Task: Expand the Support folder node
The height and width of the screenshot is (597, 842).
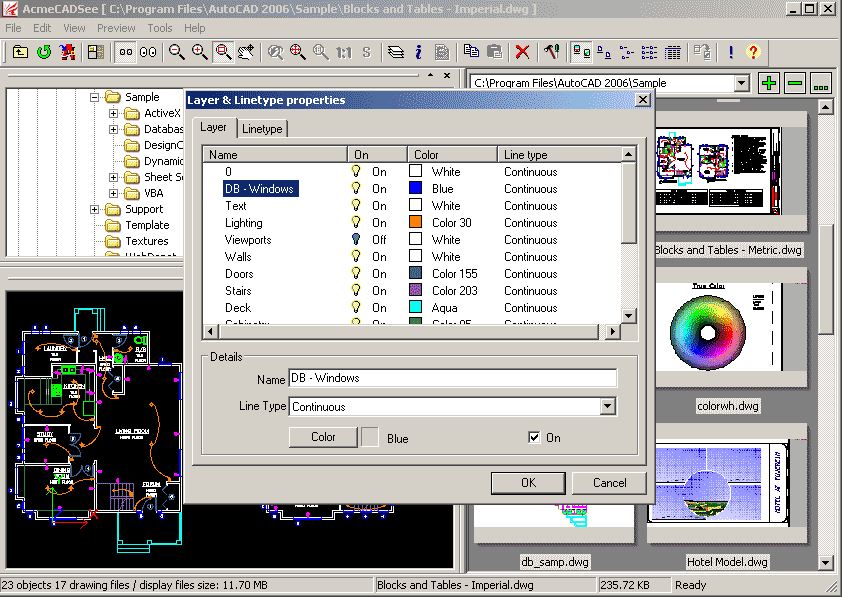Action: point(95,209)
